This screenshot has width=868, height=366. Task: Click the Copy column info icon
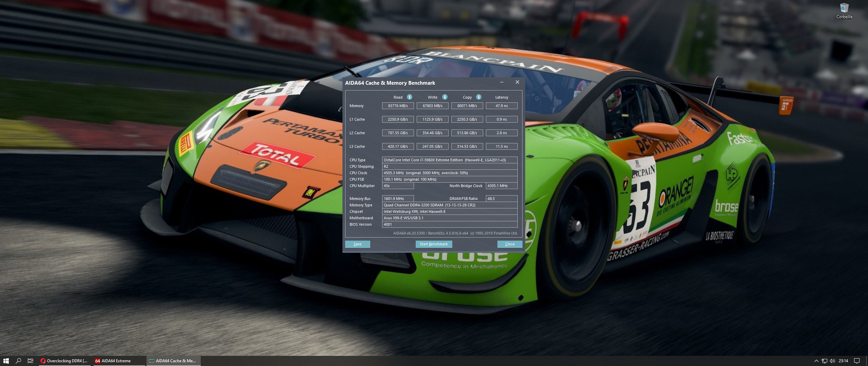click(479, 97)
